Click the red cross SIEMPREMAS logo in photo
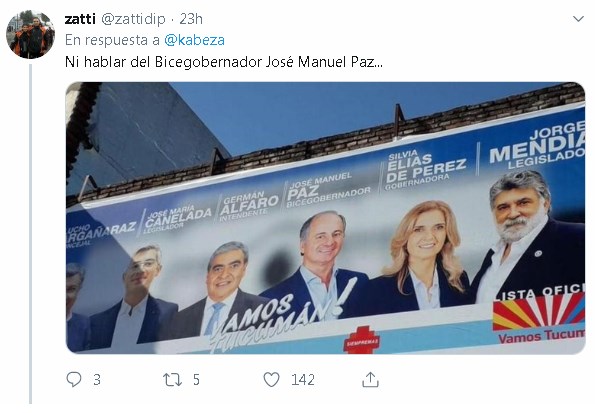Viewport: 595px width, 413px height. tap(362, 340)
